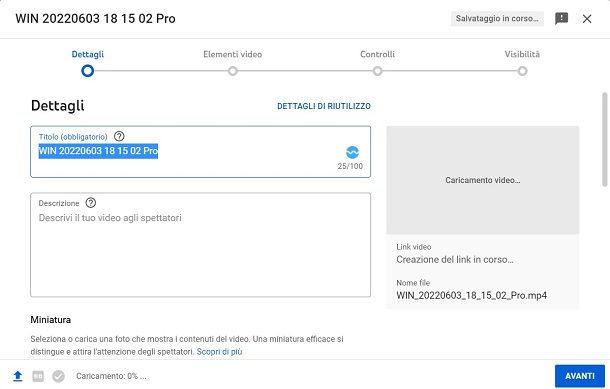This screenshot has height=389, width=610.
Task: Click the checkmark checks status icon
Action: tap(58, 376)
